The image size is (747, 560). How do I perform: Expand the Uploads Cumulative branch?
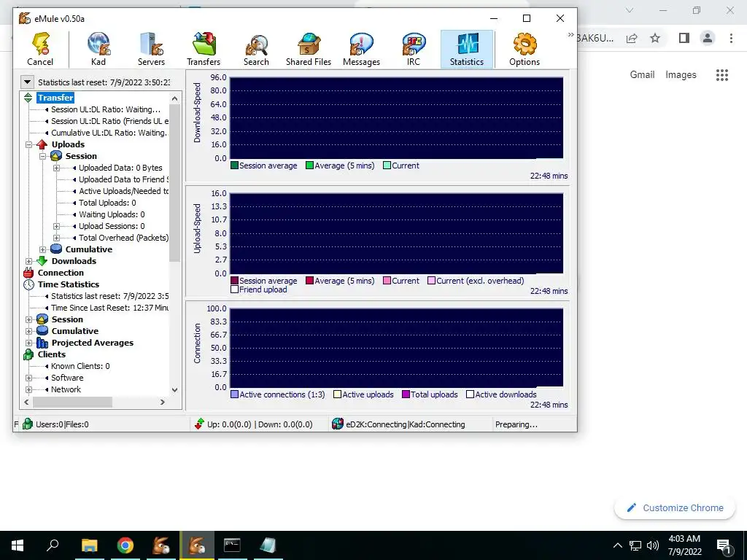pos(42,249)
